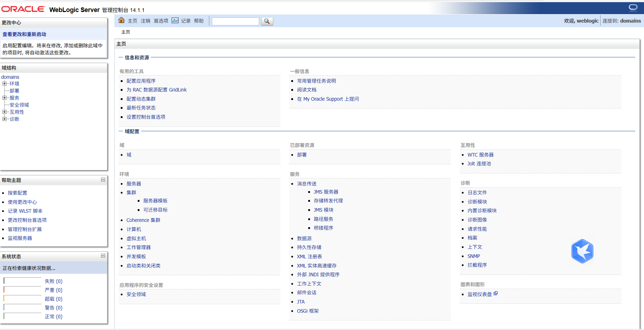The image size is (644, 330).
Task: Open 帮助 in the top toolbar
Action: coord(199,21)
